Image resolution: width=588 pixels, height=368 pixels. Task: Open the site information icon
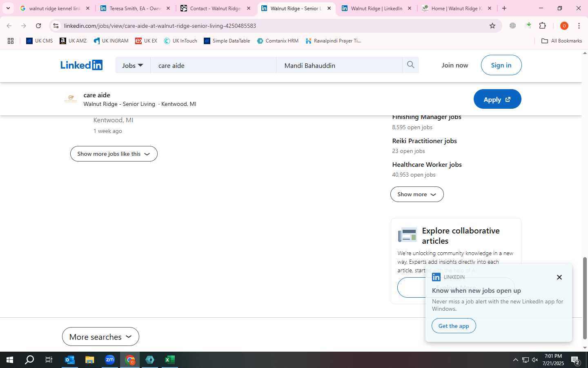pyautogui.click(x=56, y=26)
